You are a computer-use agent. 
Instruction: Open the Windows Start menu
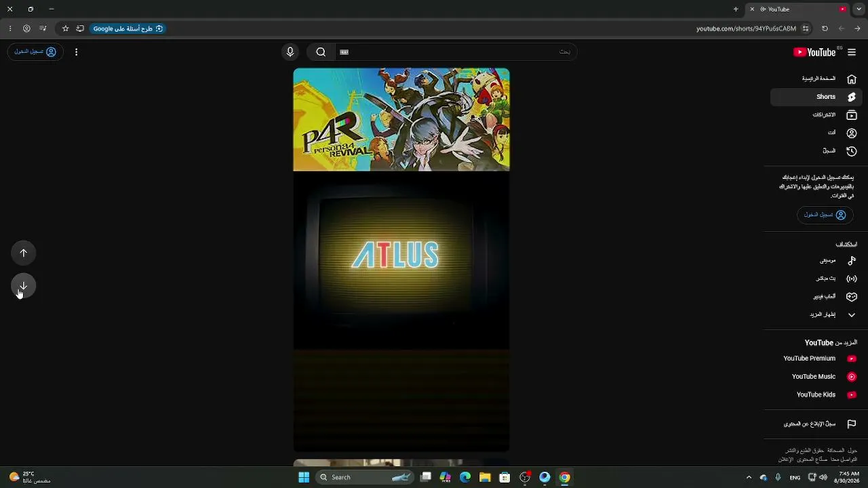pos(304,477)
